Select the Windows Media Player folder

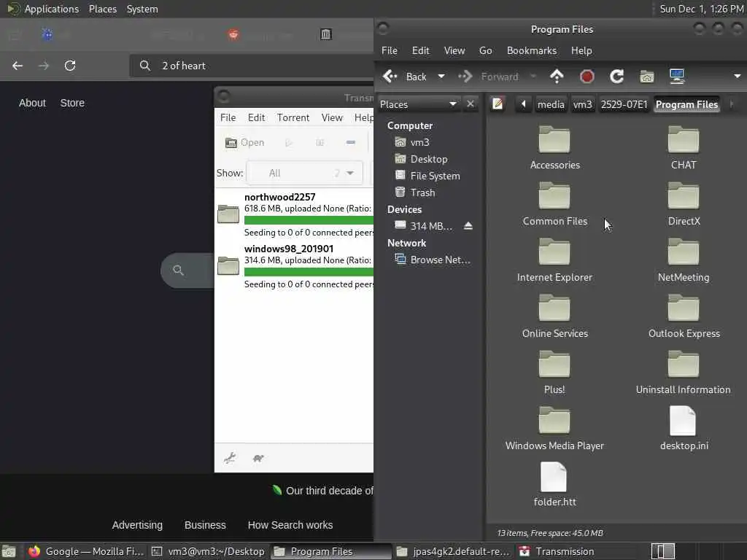554,429
